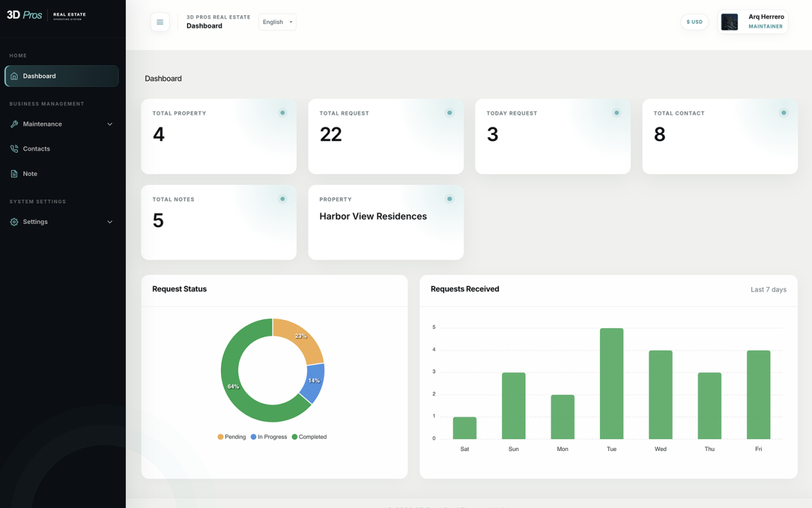The height and width of the screenshot is (508, 812).
Task: Open the Contacts sidebar menu item
Action: [62, 149]
